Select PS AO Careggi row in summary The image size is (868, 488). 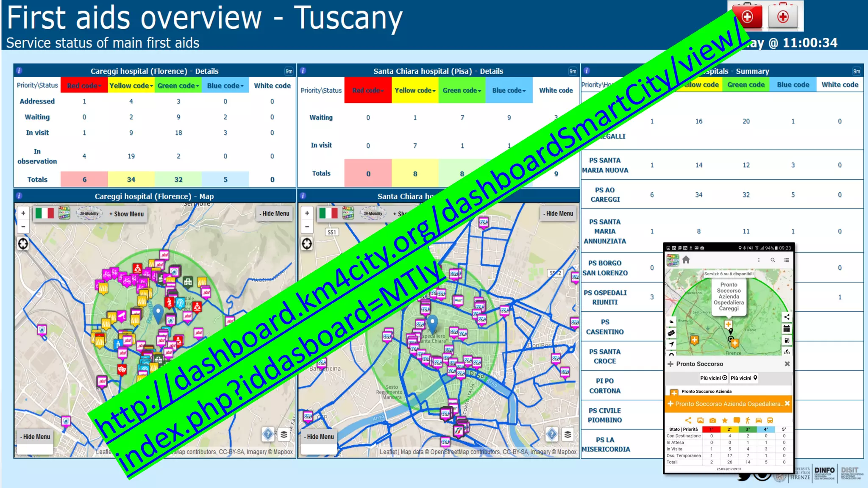605,195
